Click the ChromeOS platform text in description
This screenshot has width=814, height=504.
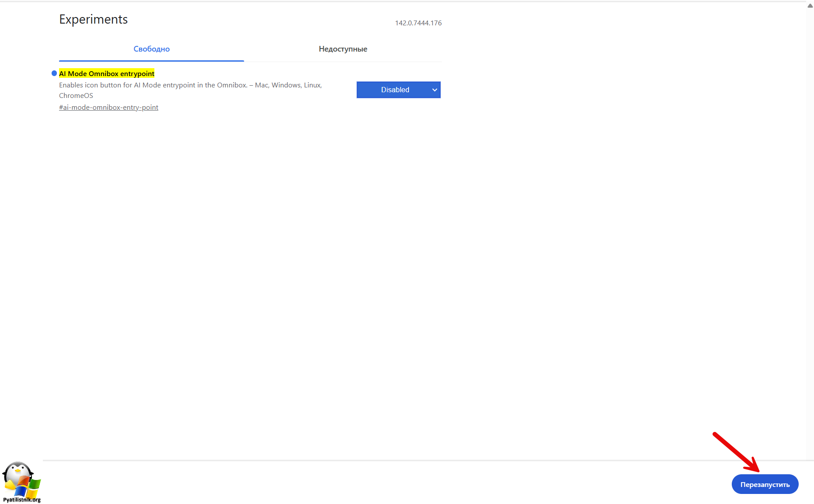coord(76,96)
